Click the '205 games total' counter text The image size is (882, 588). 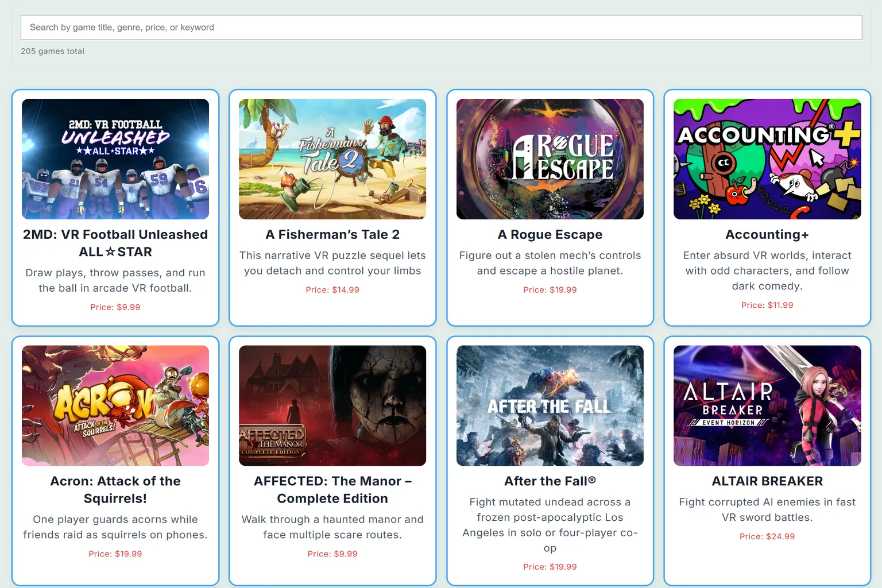[53, 51]
